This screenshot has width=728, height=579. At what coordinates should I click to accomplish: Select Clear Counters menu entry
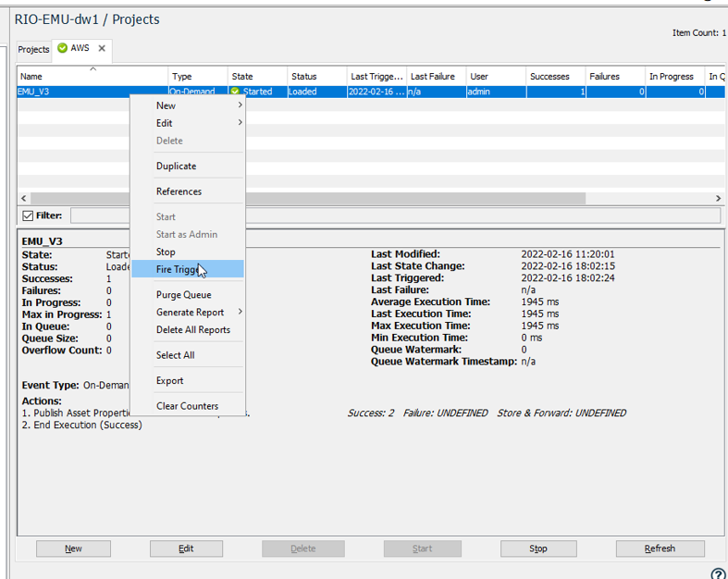[187, 406]
